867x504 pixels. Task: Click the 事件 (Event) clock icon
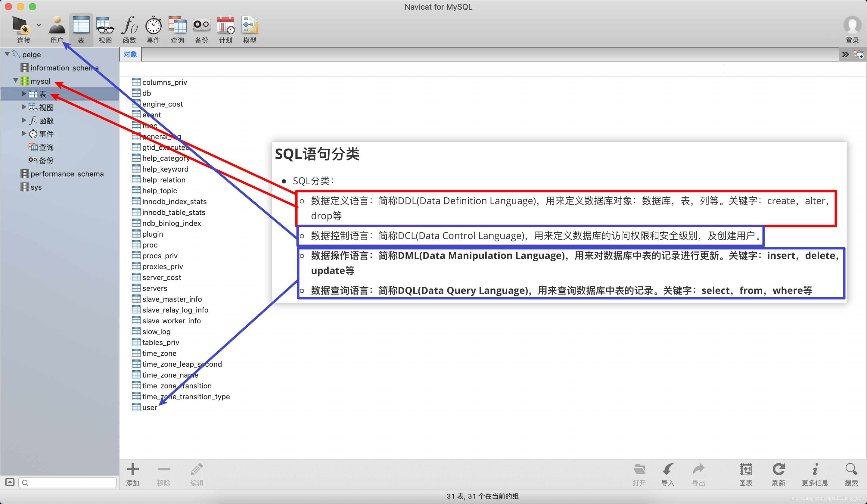coord(153,26)
